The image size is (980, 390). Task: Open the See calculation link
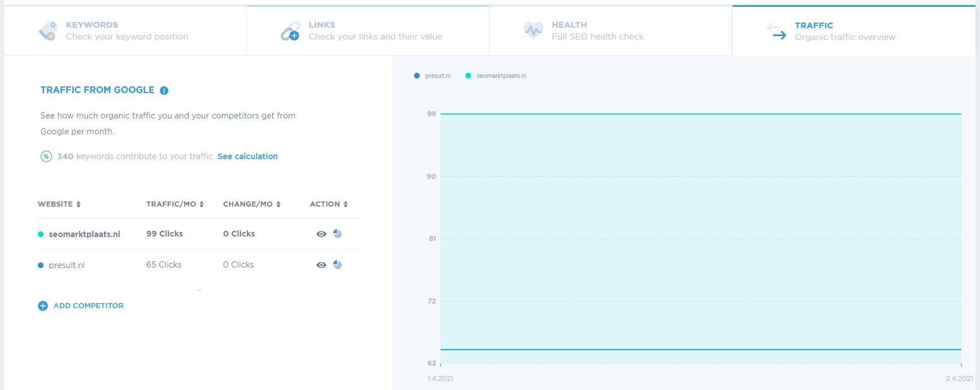247,156
